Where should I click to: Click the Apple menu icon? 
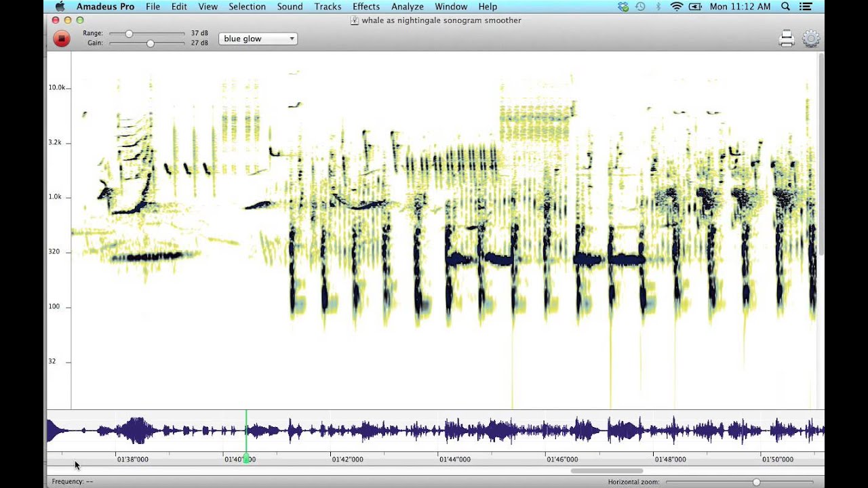(60, 7)
